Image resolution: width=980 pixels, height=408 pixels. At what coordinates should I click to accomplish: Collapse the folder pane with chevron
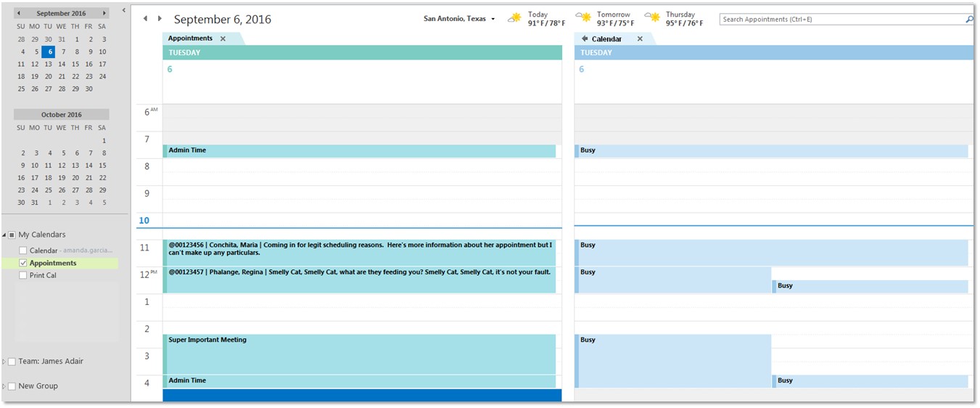point(124,10)
